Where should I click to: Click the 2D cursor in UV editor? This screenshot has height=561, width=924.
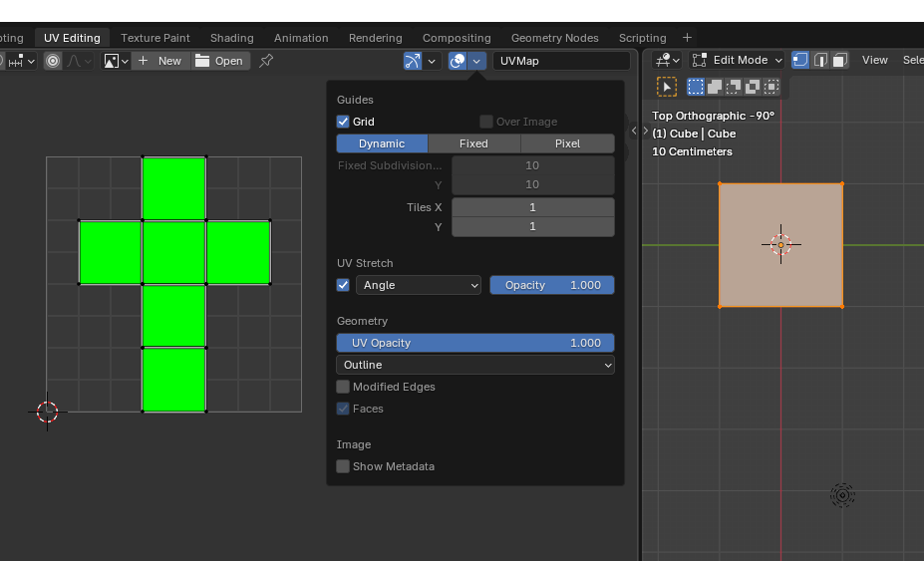coord(47,412)
